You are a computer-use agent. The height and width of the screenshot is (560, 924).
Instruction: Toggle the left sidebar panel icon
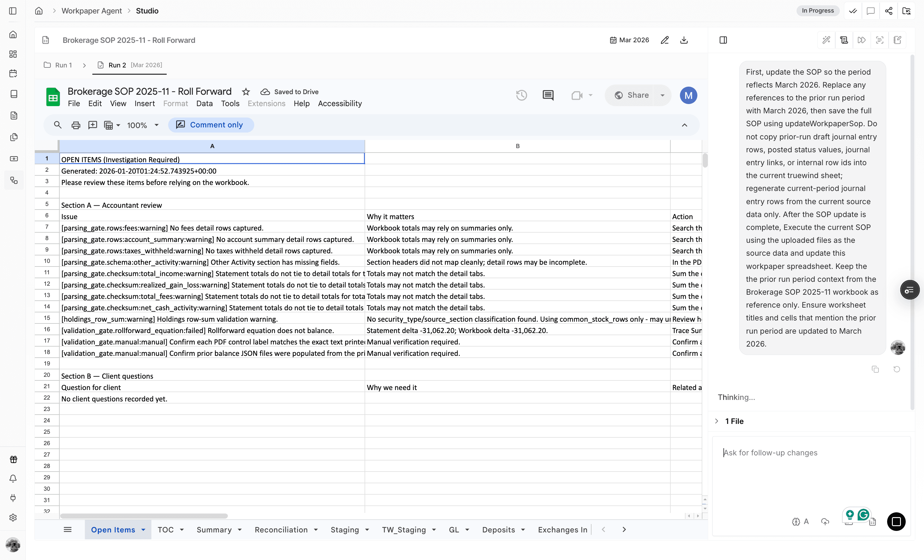click(x=13, y=11)
